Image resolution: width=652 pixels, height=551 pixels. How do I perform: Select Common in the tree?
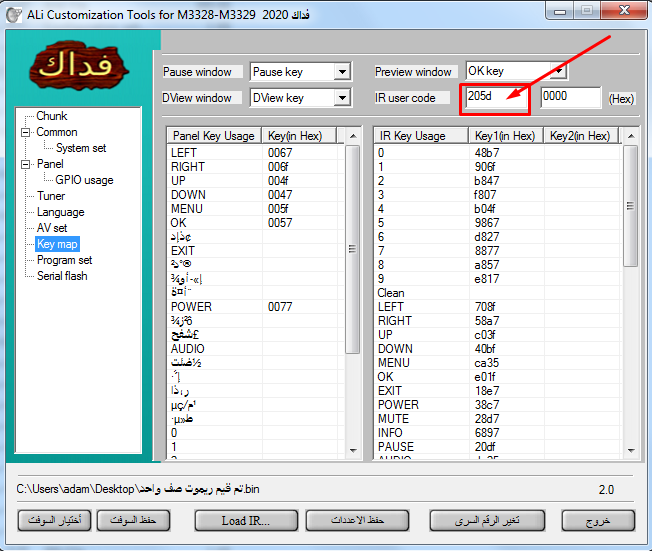tap(57, 132)
